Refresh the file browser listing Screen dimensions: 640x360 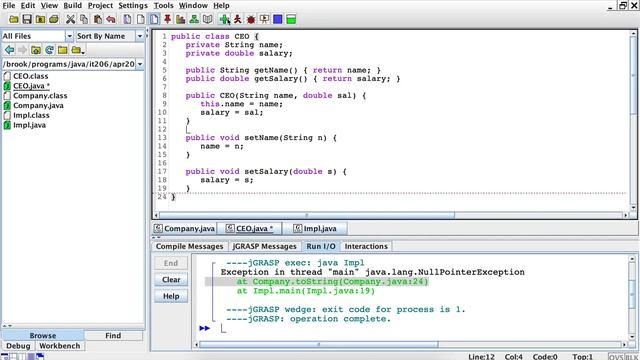[49, 50]
